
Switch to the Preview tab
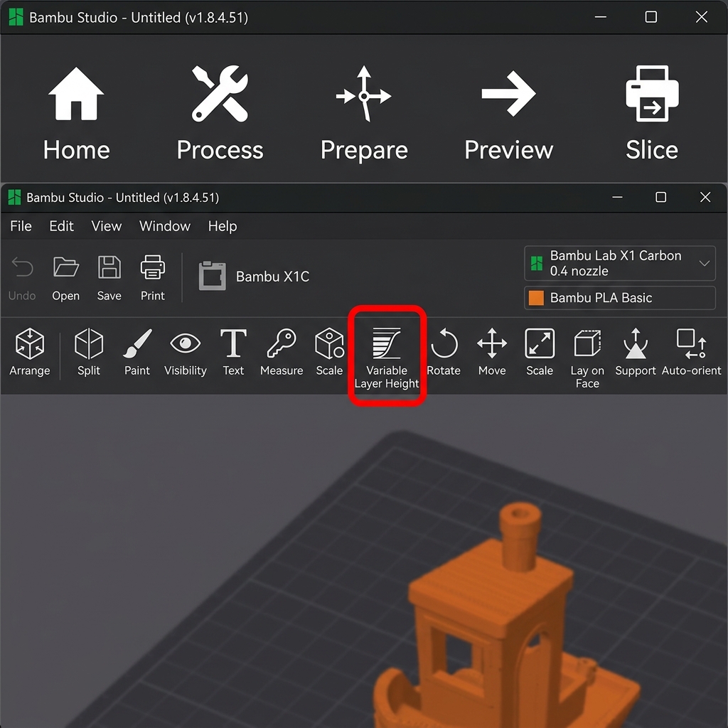[509, 114]
